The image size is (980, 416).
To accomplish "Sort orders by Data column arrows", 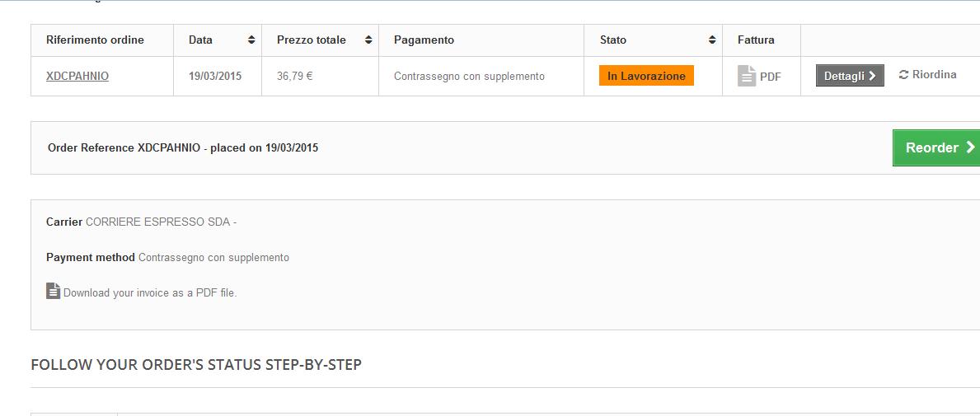I will click(251, 40).
